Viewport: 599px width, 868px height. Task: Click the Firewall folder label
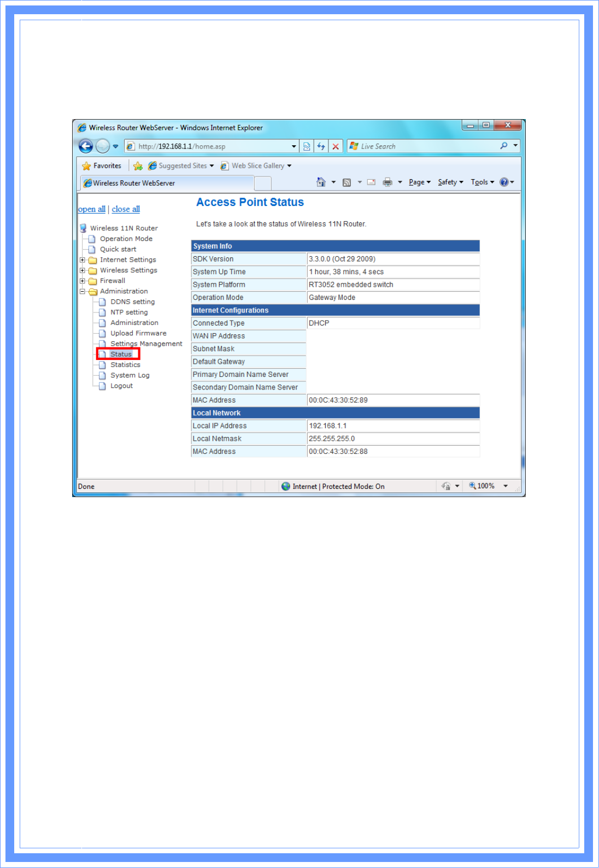tap(113, 281)
